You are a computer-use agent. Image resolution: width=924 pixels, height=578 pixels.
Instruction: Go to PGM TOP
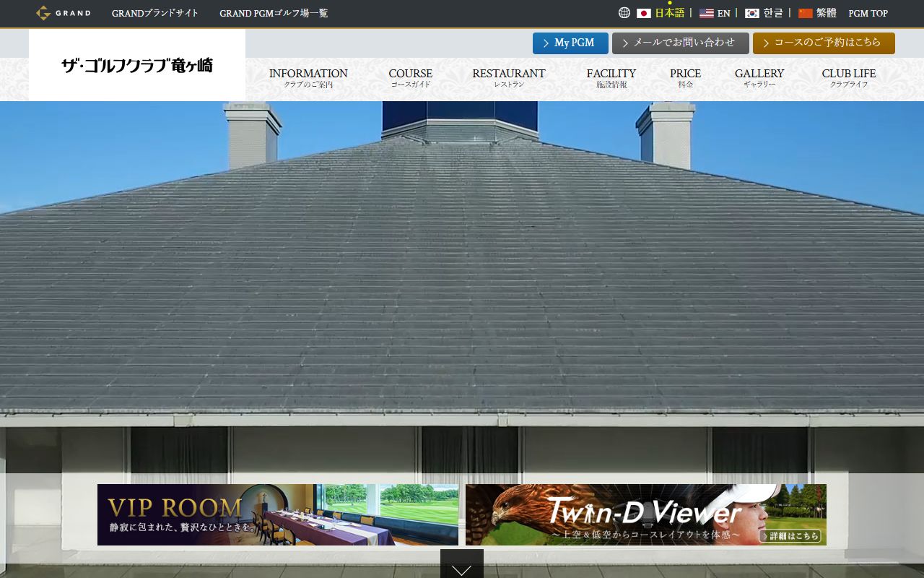pyautogui.click(x=868, y=13)
